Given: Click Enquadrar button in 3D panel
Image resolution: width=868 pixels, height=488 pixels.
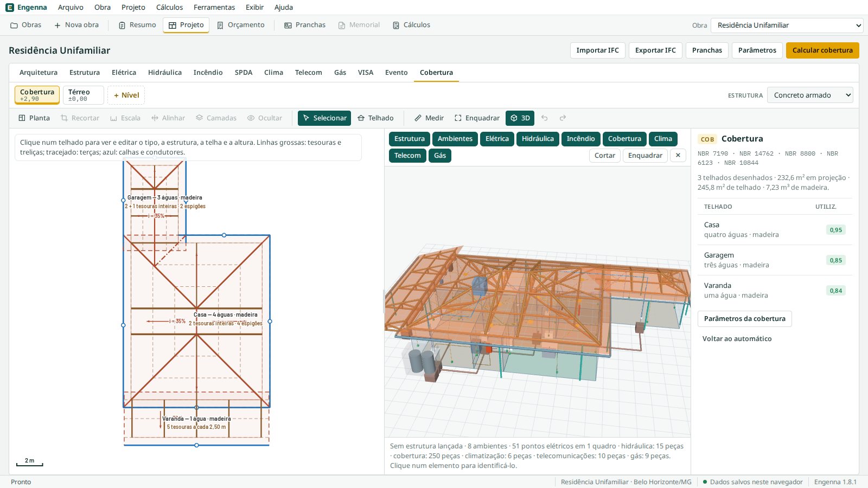Looking at the screenshot, I should tap(645, 156).
